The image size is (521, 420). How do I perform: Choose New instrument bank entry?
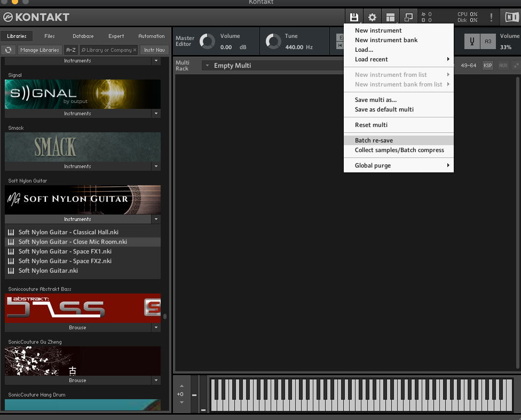click(399, 40)
